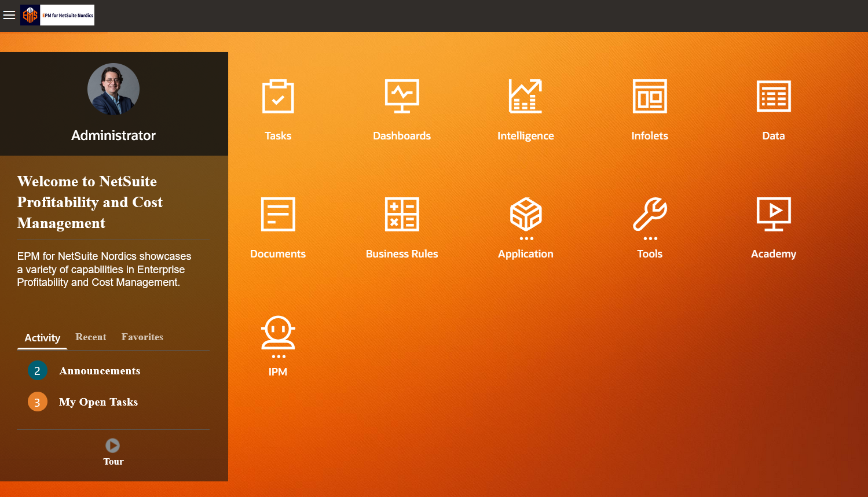868x497 pixels.
Task: Click the Administrator profile picture
Action: pyautogui.click(x=113, y=89)
